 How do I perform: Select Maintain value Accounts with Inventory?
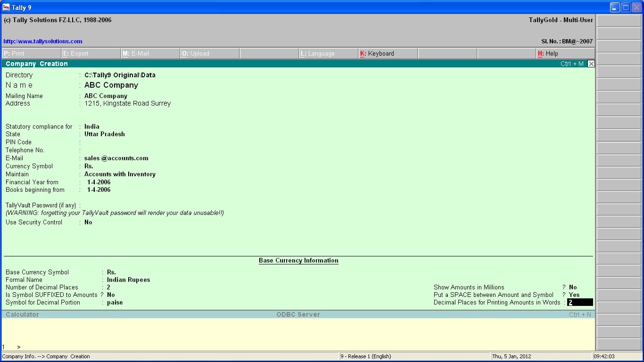pyautogui.click(x=120, y=174)
